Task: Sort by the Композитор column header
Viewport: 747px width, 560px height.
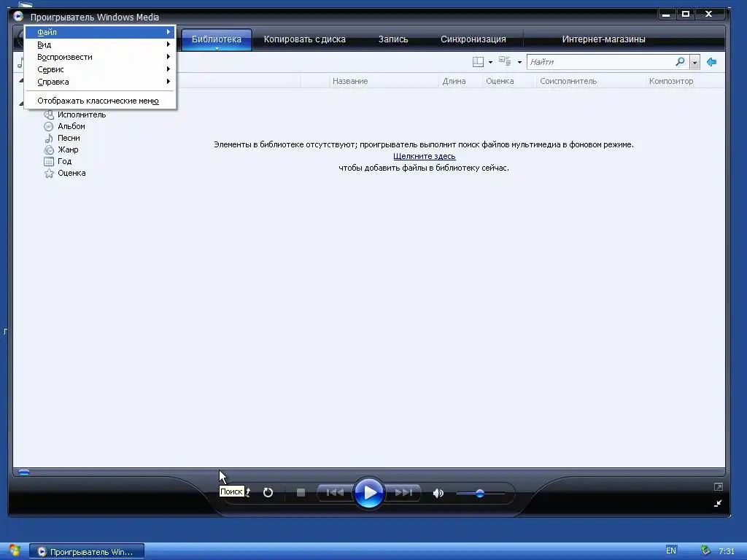Action: (671, 81)
